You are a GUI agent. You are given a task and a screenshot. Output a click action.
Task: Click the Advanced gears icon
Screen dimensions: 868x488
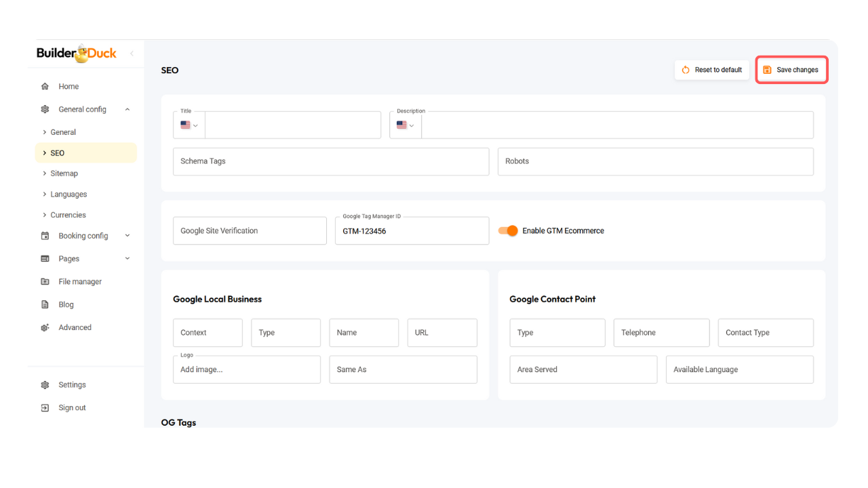[x=45, y=328]
